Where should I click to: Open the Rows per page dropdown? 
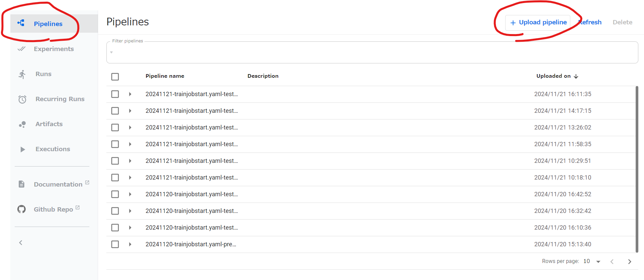click(x=592, y=261)
